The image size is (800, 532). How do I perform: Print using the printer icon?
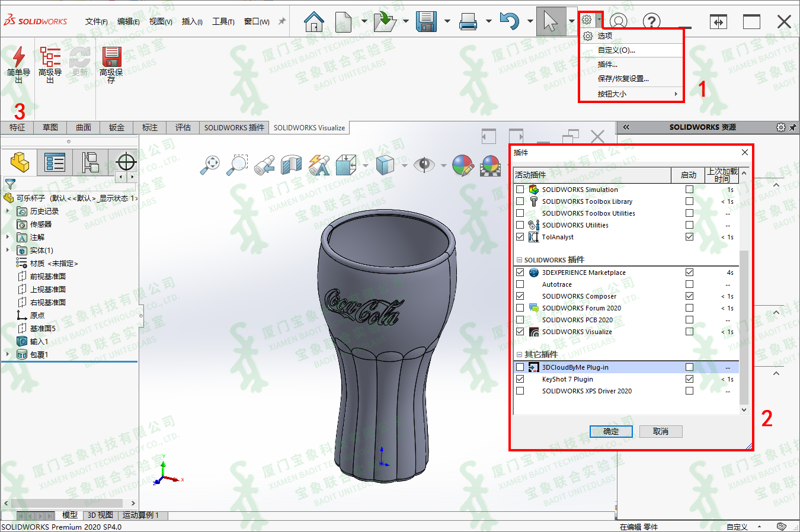click(468, 23)
